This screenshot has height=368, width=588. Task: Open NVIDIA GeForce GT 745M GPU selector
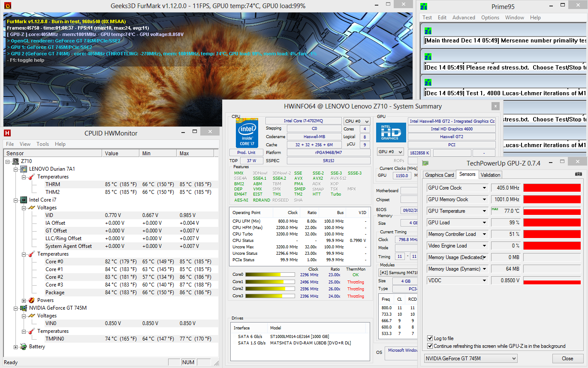(471, 359)
